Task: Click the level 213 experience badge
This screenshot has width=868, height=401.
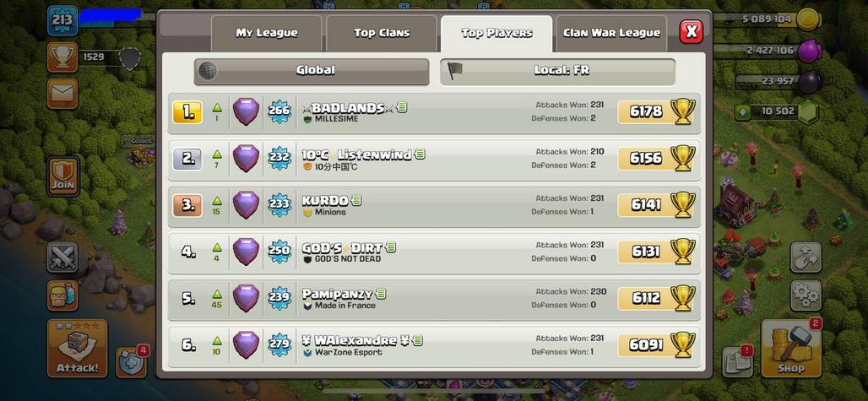Action: coord(62,21)
